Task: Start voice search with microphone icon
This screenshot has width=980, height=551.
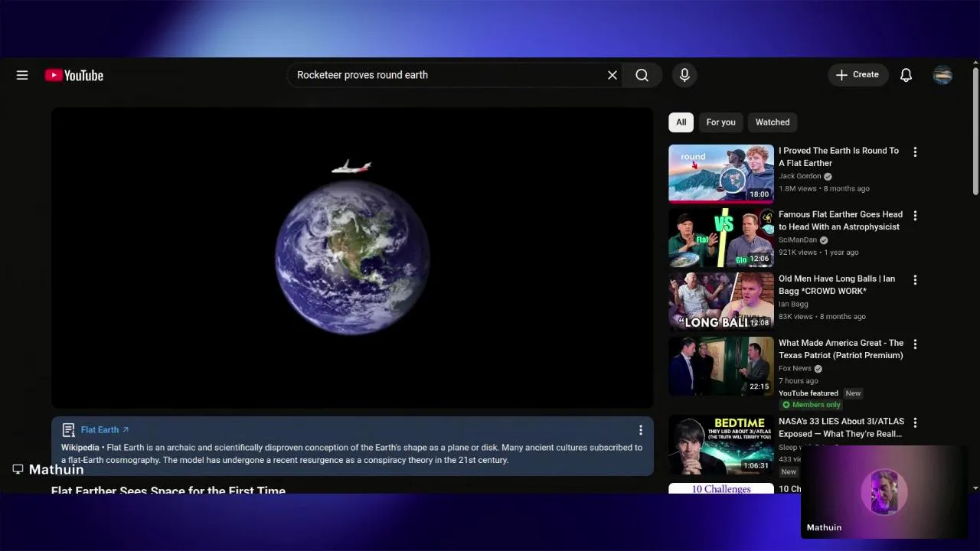Action: (x=684, y=75)
